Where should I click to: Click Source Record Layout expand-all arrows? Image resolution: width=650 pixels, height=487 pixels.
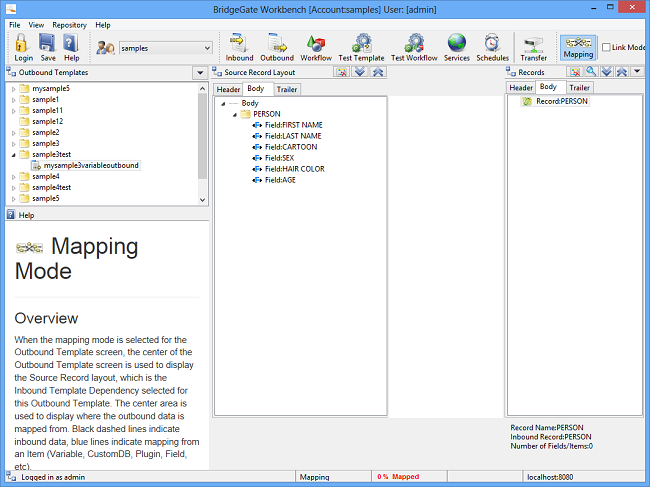coord(360,72)
